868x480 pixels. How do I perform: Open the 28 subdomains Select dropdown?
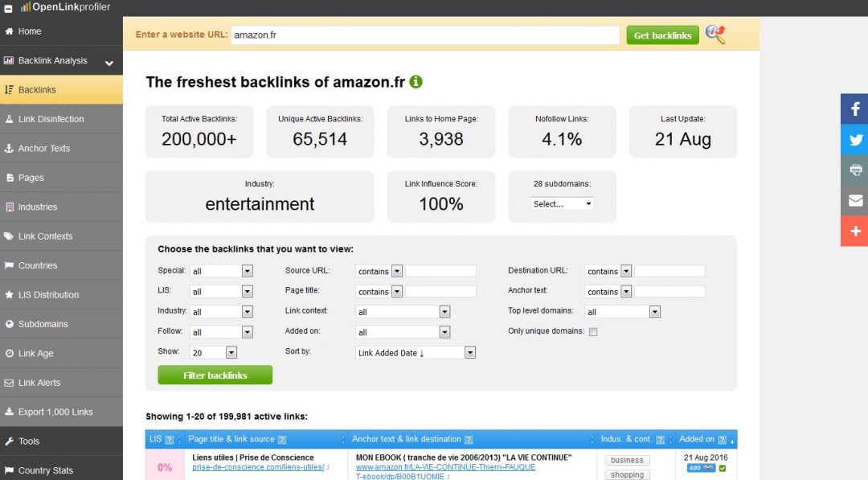561,203
